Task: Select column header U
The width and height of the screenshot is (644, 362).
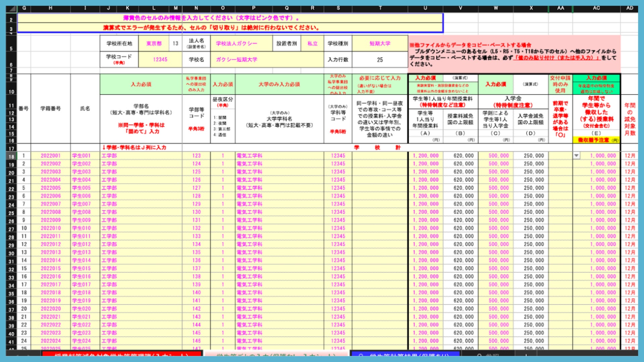Action: tap(425, 8)
